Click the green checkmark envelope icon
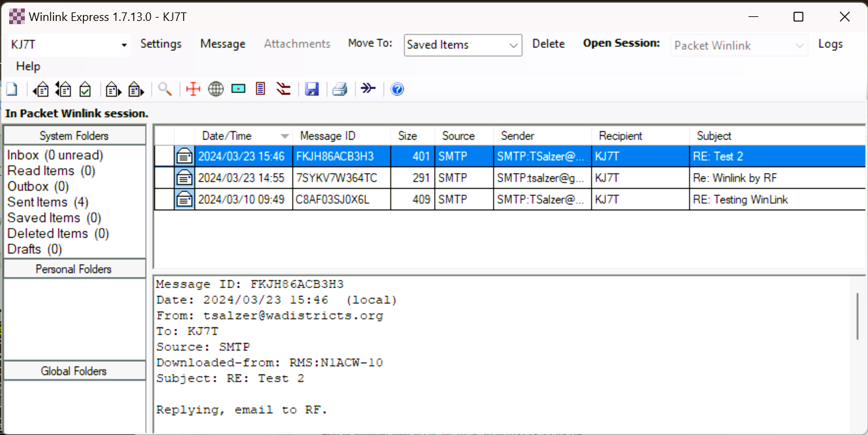868x435 pixels. (85, 89)
